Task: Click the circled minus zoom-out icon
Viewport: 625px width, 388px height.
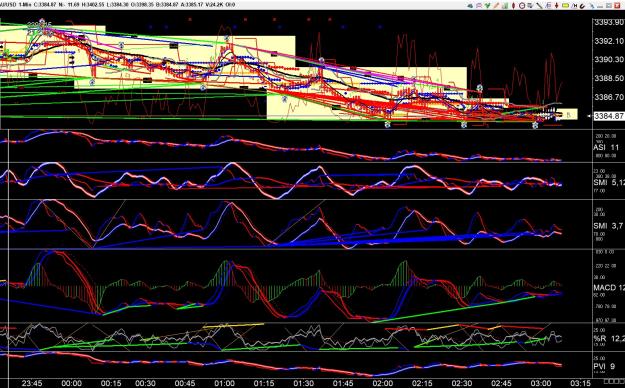Action: pos(522,6)
